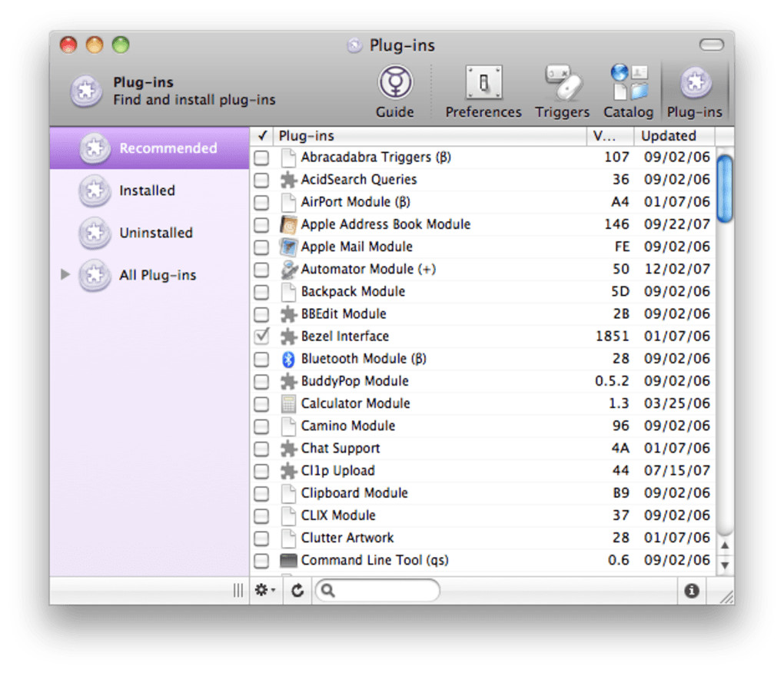The height and width of the screenshot is (673, 784).
Task: Enable the Clipboard Module checkbox
Action: tap(261, 494)
